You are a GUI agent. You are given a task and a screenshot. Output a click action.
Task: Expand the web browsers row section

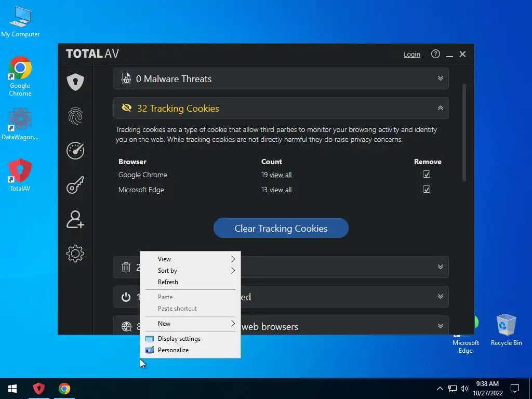tap(441, 326)
